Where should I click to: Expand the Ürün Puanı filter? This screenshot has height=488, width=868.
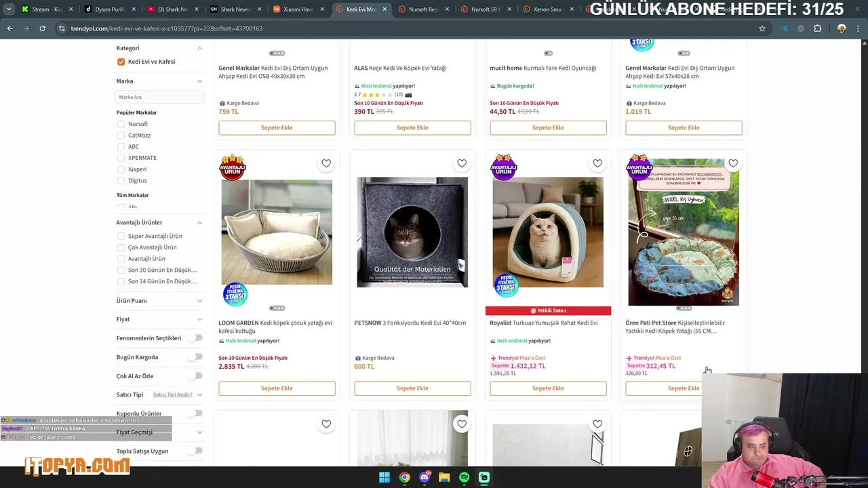click(199, 300)
